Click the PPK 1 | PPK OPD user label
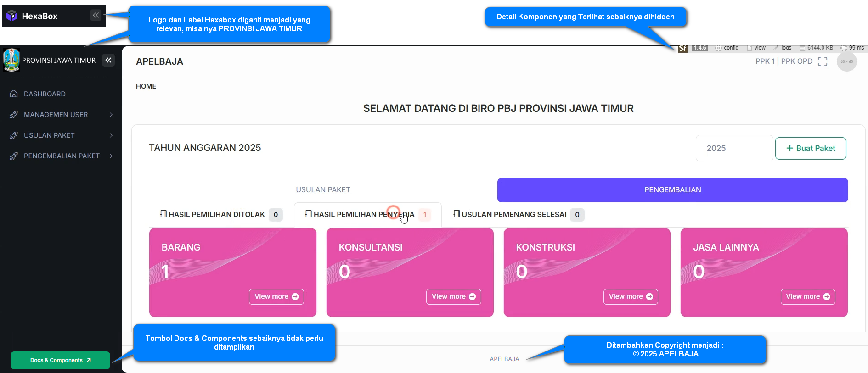Viewport: 868px width, 373px height. click(x=784, y=61)
